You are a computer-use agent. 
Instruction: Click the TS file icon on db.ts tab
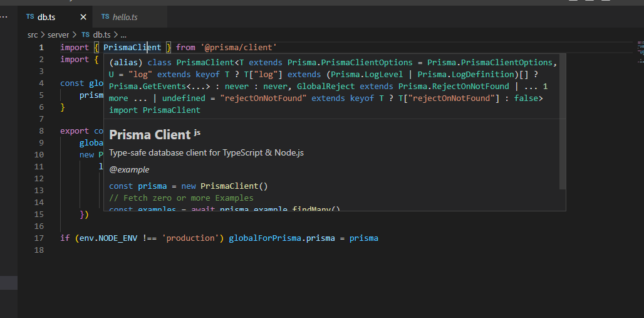click(30, 17)
